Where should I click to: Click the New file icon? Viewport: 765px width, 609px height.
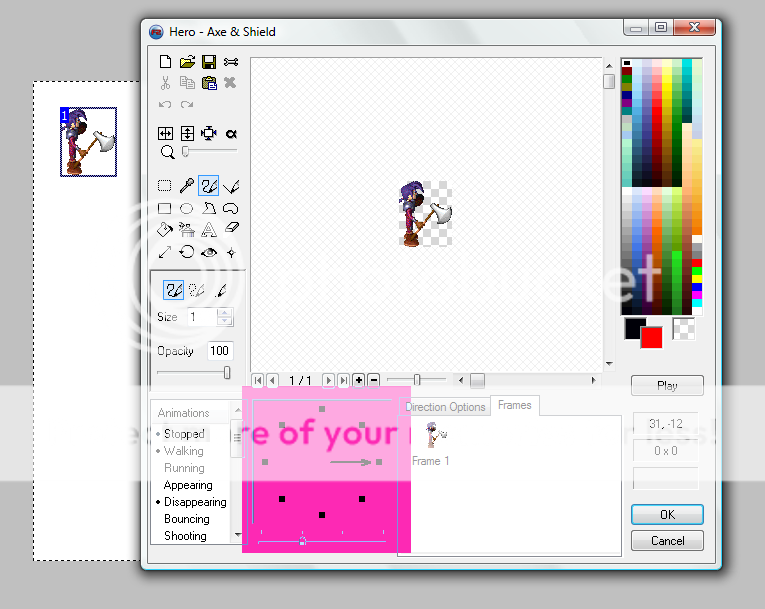coord(166,62)
